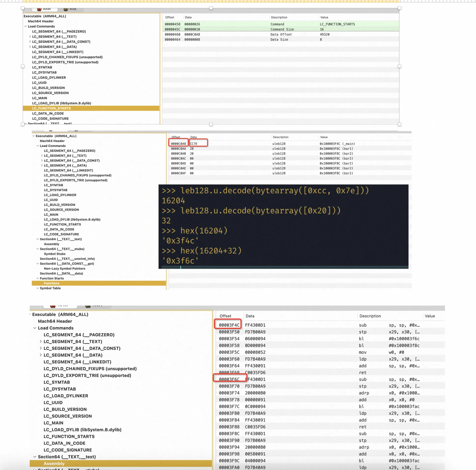Select the bl #0x100003fac row at 00003F7C
Screen dimensions: 476x470
330,406
